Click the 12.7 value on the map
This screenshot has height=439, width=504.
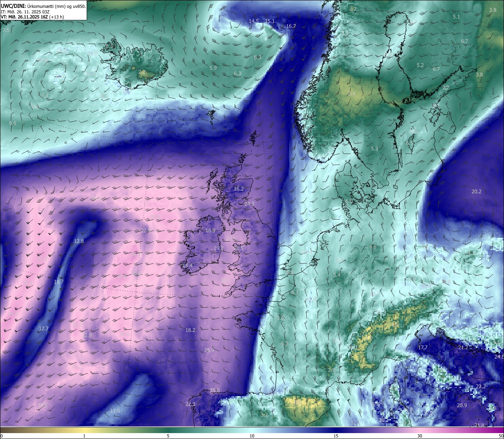coord(44,328)
